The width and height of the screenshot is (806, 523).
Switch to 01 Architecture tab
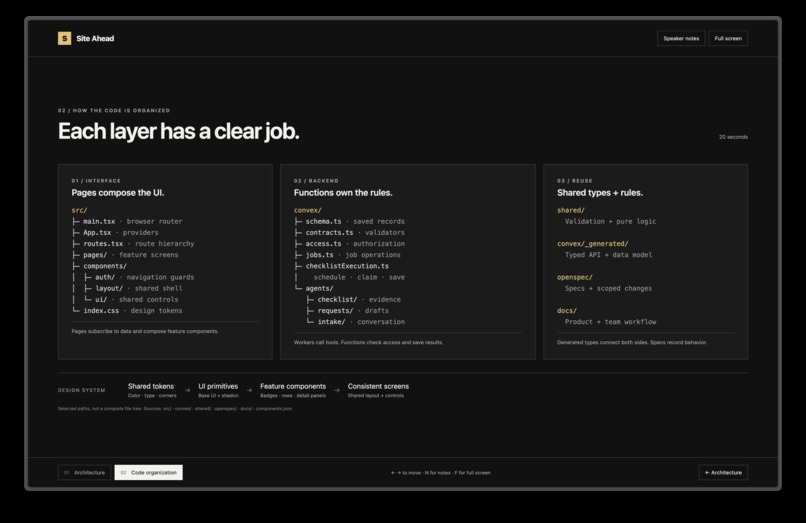tap(84, 472)
